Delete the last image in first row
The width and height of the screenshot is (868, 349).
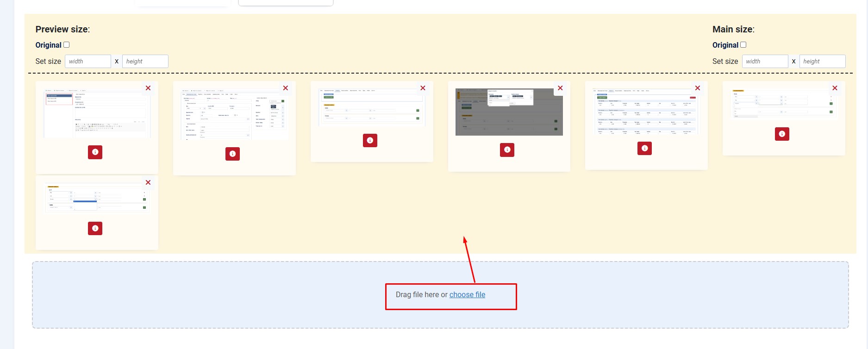pyautogui.click(x=835, y=88)
